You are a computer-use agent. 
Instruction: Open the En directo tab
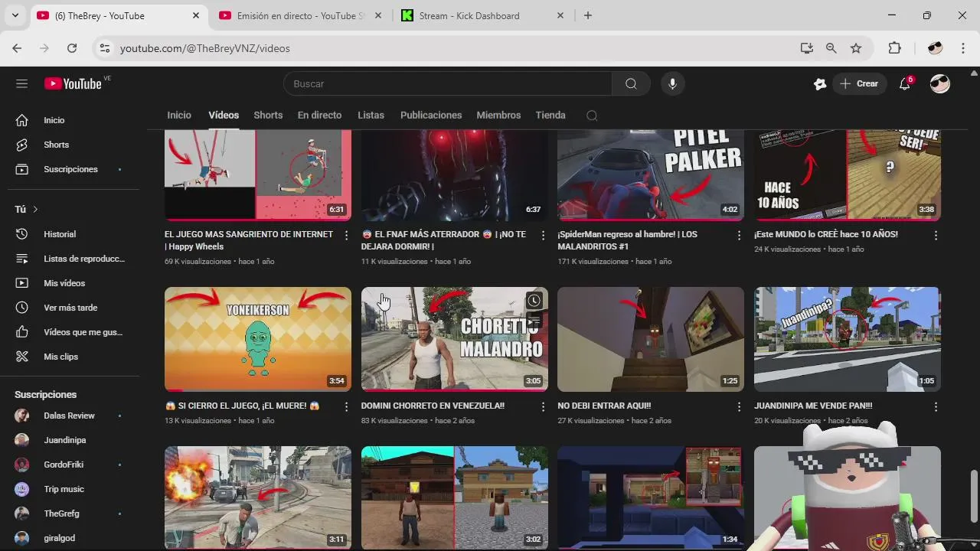(319, 115)
